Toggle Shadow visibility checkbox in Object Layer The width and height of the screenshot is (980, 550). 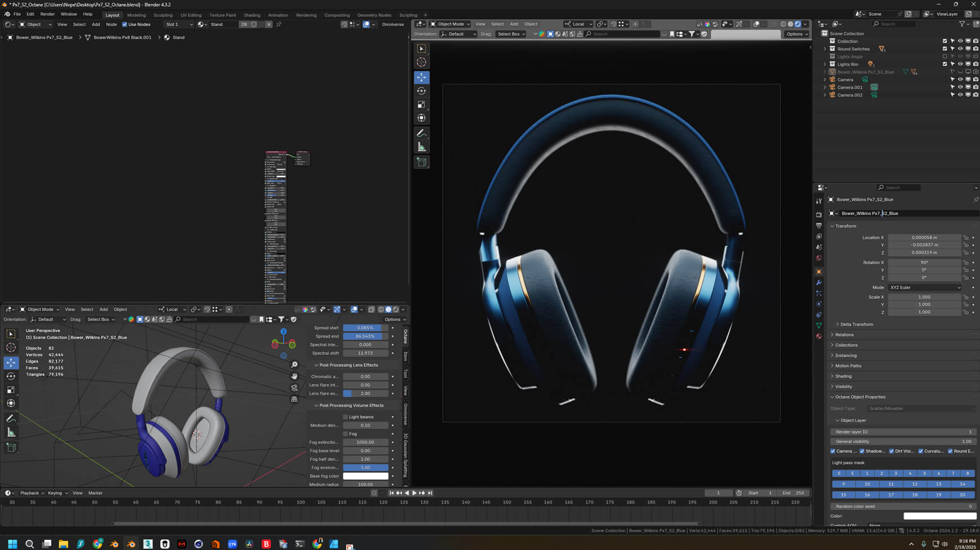click(862, 451)
